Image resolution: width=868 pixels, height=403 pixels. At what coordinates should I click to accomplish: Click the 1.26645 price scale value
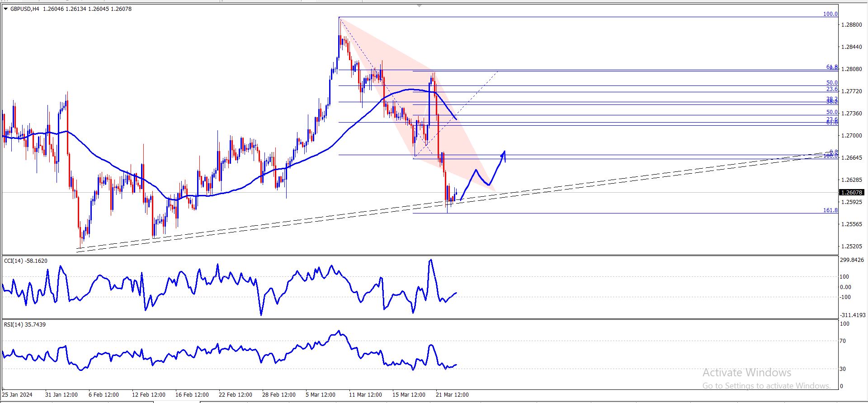pyautogui.click(x=851, y=158)
